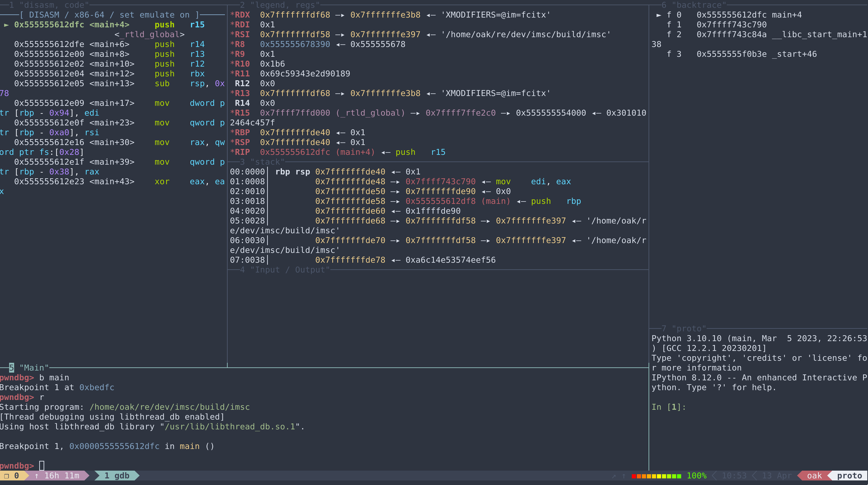Viewport: 868px width, 485px height.
Task: Click the grey up arrow before the battery bar
Action: (624, 476)
